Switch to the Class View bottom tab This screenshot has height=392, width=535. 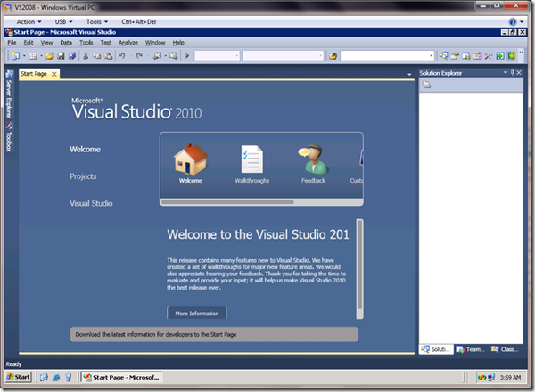505,349
